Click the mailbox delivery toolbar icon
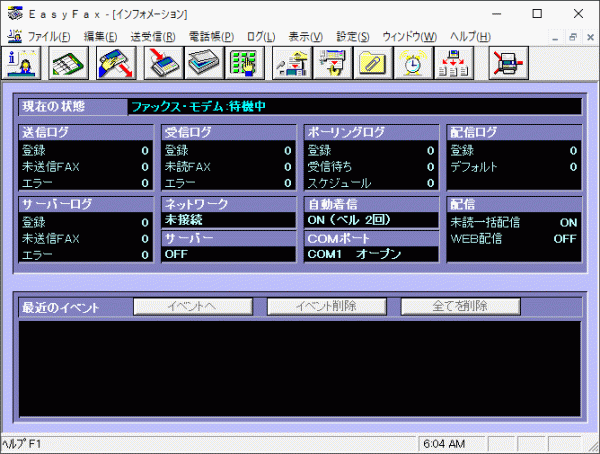This screenshot has height=454, width=600. coord(292,63)
